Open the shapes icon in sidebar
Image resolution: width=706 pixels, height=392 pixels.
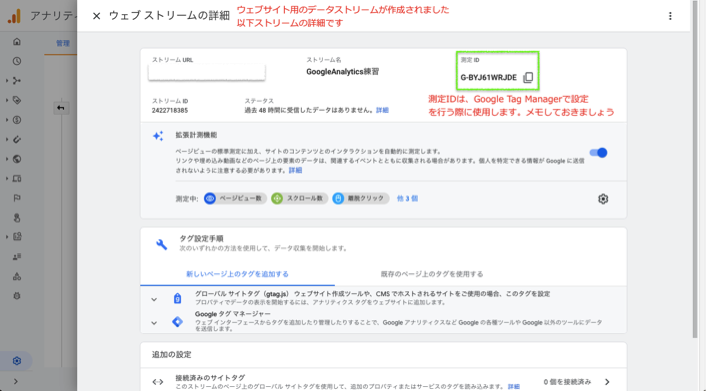tap(17, 276)
